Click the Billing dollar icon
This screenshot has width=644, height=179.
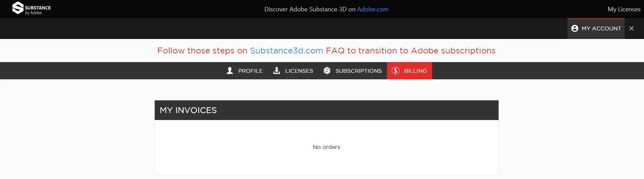click(x=396, y=71)
